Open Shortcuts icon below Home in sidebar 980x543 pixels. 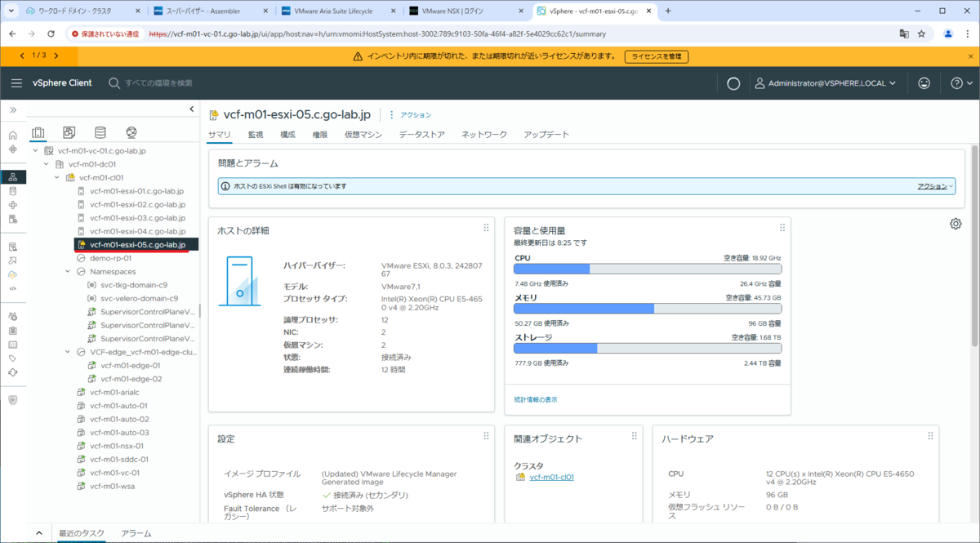[x=12, y=149]
